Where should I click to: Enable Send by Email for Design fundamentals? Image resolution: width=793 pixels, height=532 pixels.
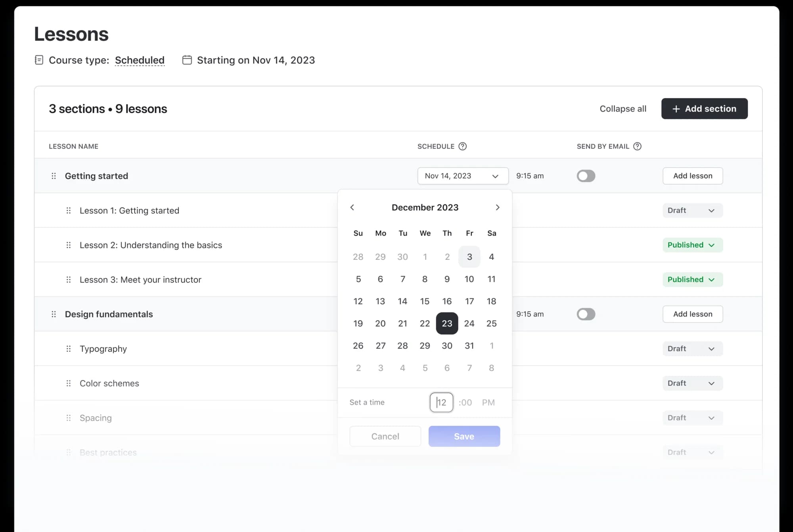tap(586, 314)
